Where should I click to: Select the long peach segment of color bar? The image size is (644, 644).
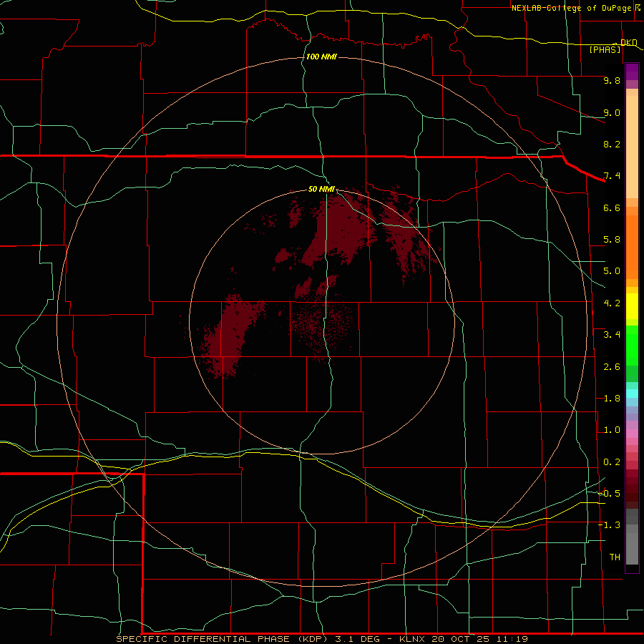(632, 147)
